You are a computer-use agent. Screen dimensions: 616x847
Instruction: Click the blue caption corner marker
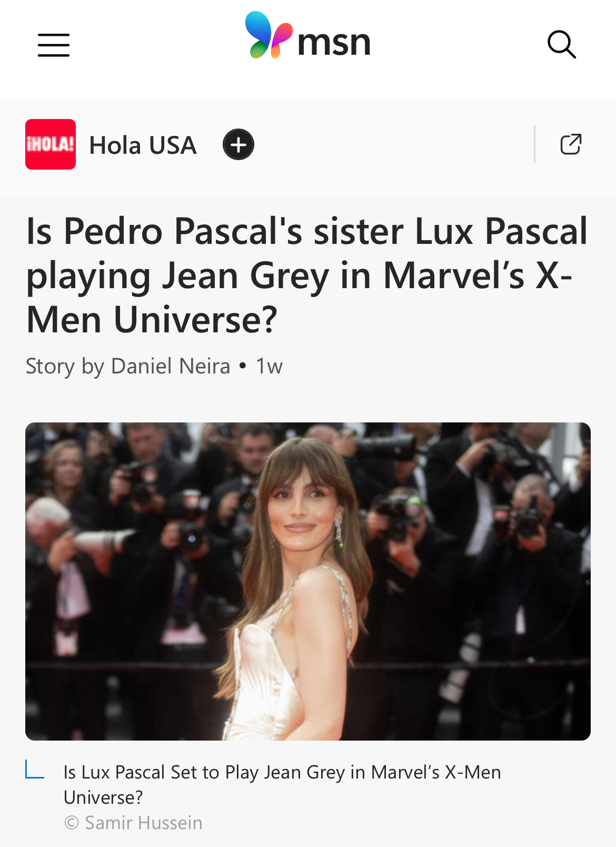click(x=35, y=769)
